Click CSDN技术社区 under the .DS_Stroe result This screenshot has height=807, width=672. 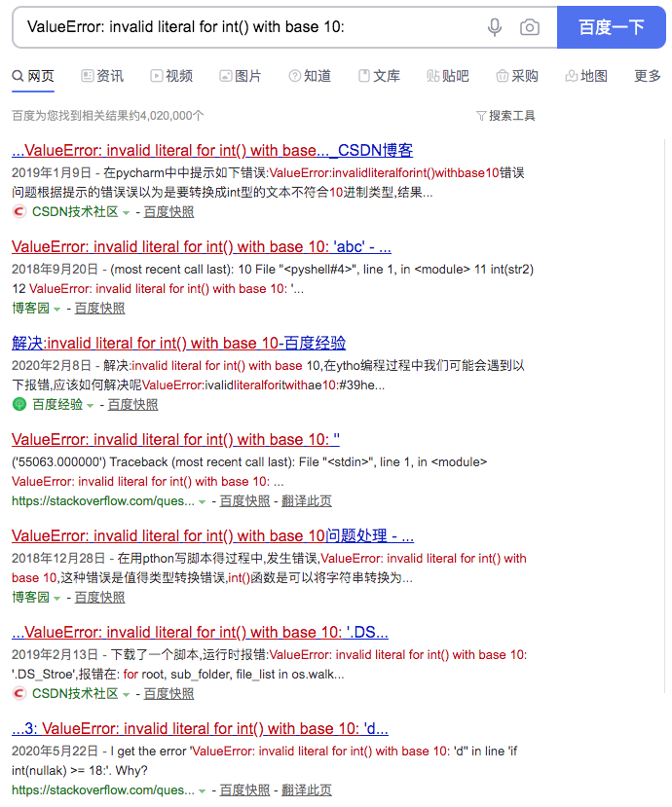pos(75,693)
